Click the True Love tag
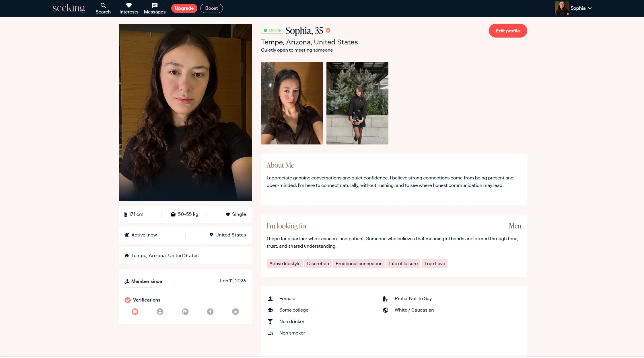The width and height of the screenshot is (644, 358). 435,264
